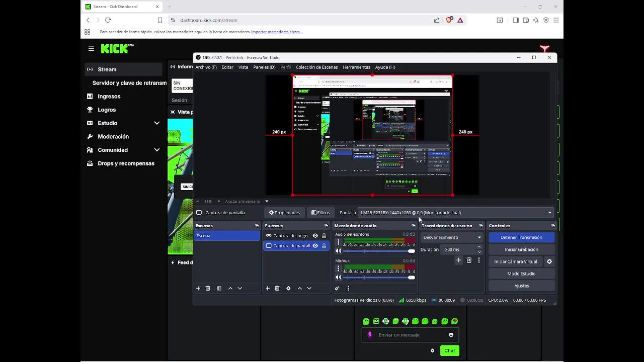
Task: Open the Paneles menu in OBS
Action: tap(264, 67)
